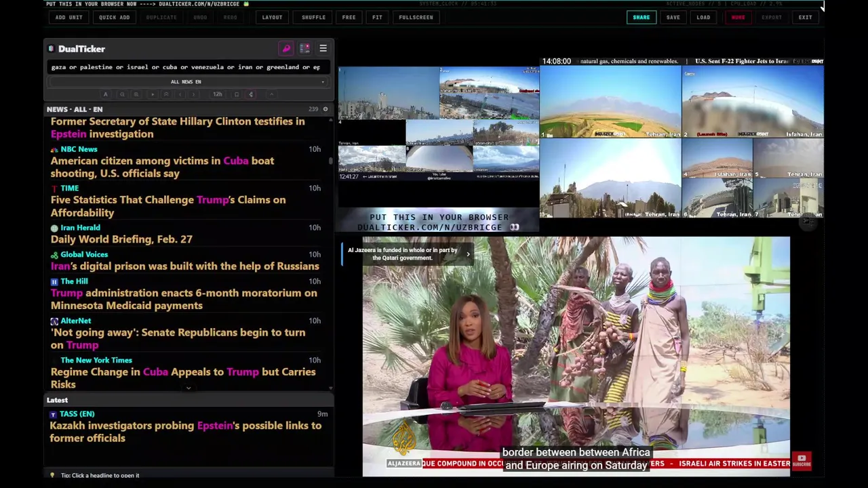
Task: Click The Hill source icon
Action: 54,281
